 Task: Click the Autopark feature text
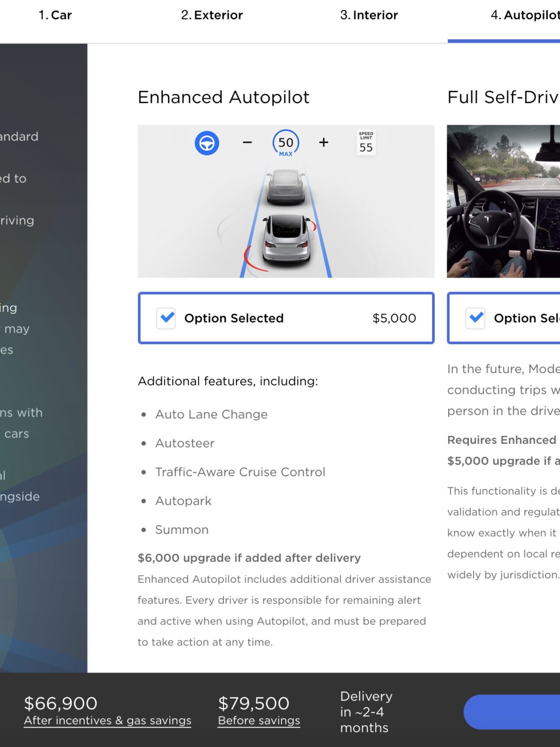[184, 501]
